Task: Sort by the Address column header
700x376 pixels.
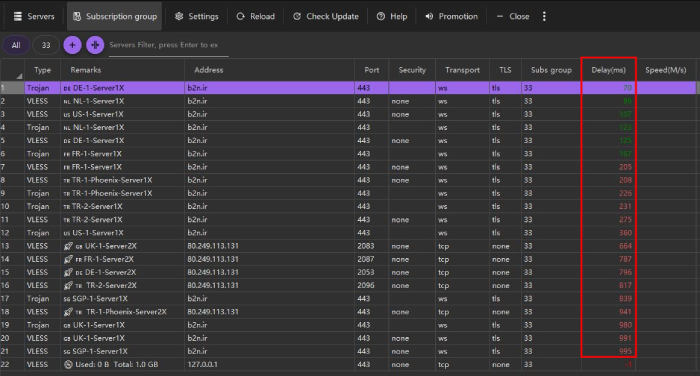Action: pos(270,70)
